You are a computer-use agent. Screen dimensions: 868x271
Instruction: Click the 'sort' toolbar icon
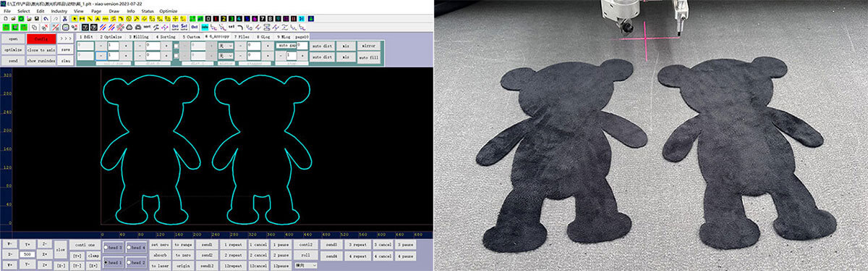(147, 27)
